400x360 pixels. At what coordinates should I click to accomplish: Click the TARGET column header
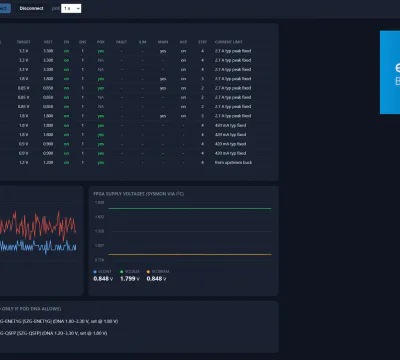(x=23, y=42)
